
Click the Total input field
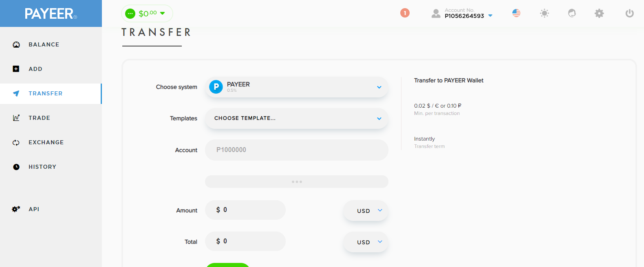[x=245, y=241]
